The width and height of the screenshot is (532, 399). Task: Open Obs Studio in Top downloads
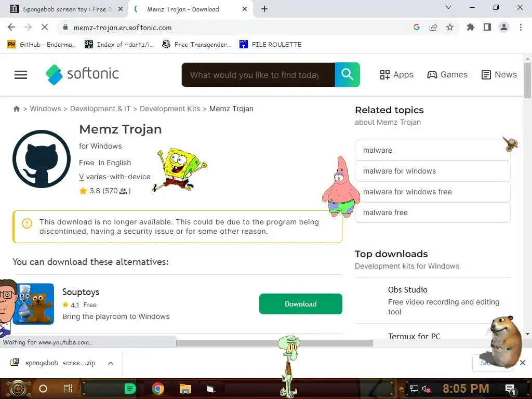point(407,290)
